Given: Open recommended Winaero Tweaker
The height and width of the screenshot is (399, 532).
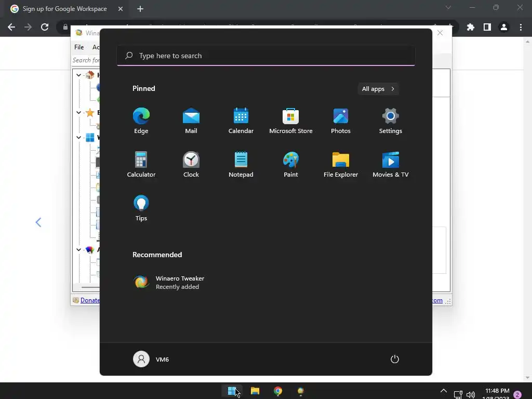Looking at the screenshot, I should pos(169,282).
